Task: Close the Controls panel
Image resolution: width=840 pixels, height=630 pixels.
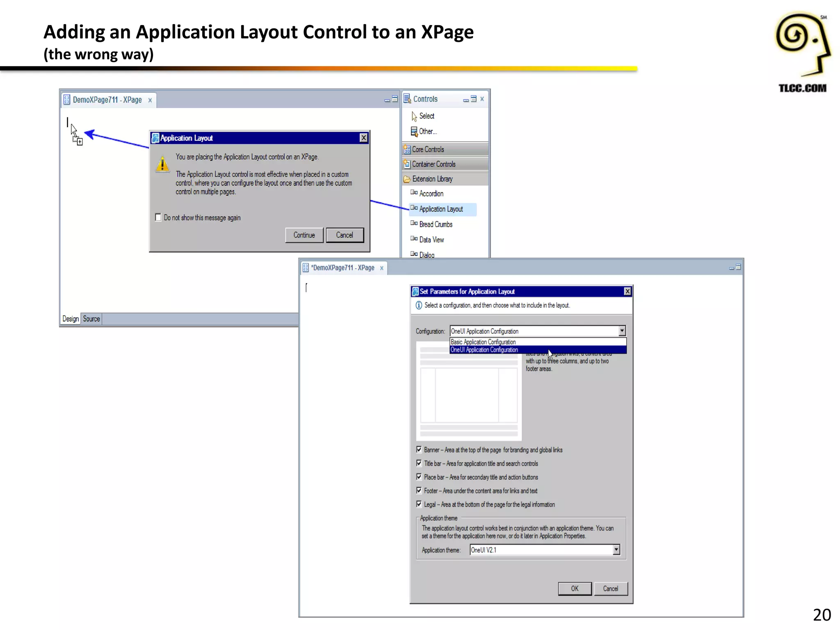Action: pos(482,99)
